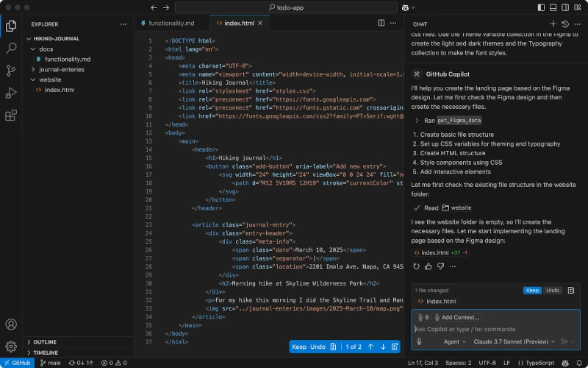
Task: Collapse the website folder
Action: pos(50,79)
